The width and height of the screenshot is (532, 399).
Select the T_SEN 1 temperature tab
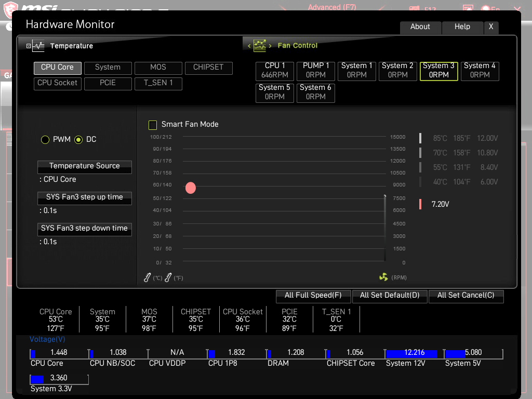coord(158,84)
